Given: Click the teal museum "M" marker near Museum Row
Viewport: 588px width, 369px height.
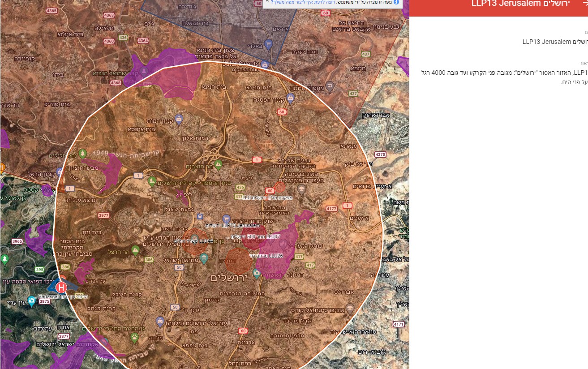Looking at the screenshot, I should (204, 258).
